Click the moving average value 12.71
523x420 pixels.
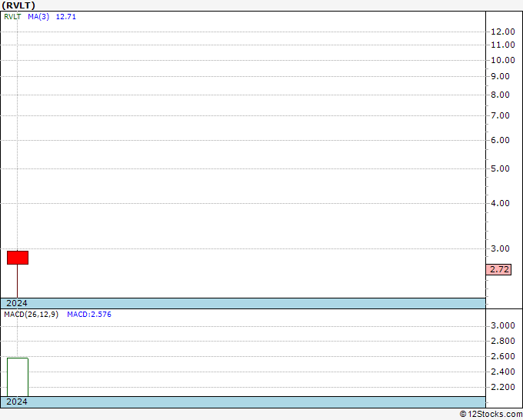pos(65,17)
